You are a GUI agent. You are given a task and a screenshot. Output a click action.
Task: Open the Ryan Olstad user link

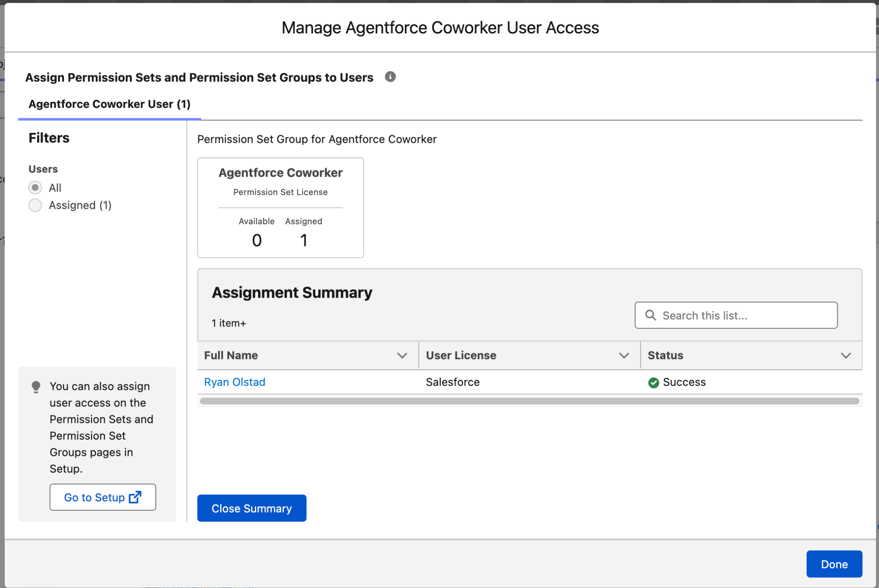pos(235,382)
